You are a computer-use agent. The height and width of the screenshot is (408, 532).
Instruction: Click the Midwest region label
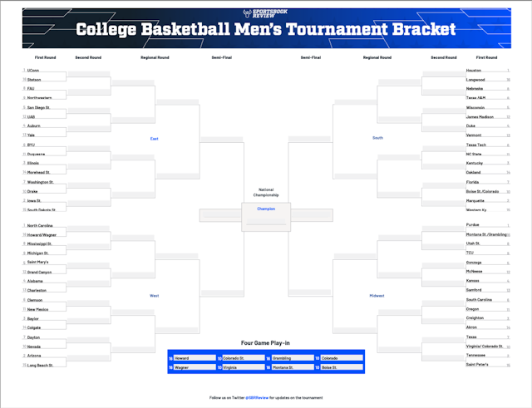pyautogui.click(x=377, y=295)
